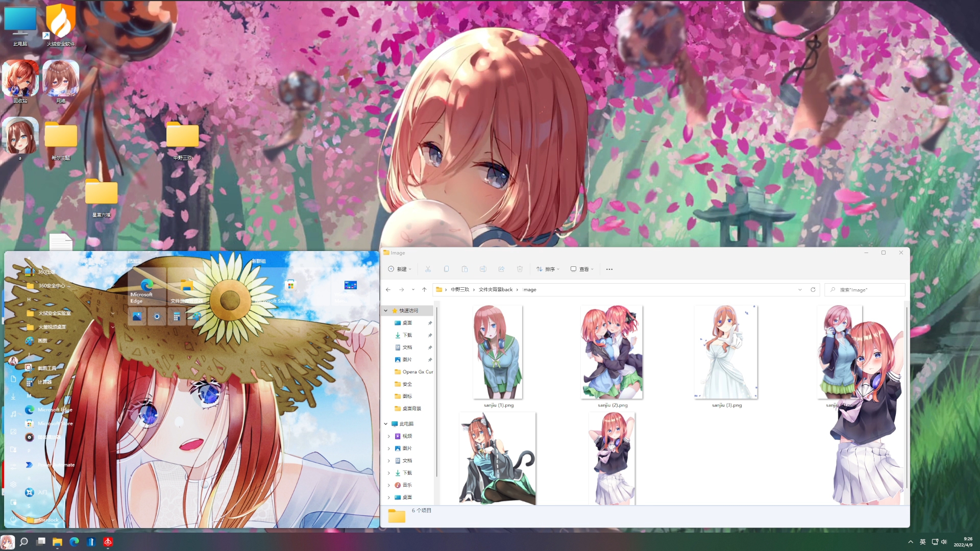
Task: Click the 新建 new item button
Action: pyautogui.click(x=400, y=269)
